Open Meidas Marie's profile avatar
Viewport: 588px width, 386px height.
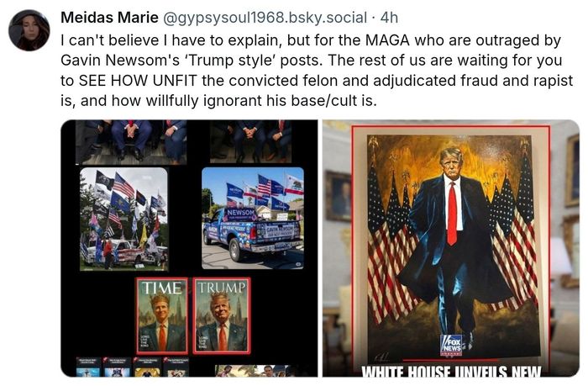pos(29,30)
